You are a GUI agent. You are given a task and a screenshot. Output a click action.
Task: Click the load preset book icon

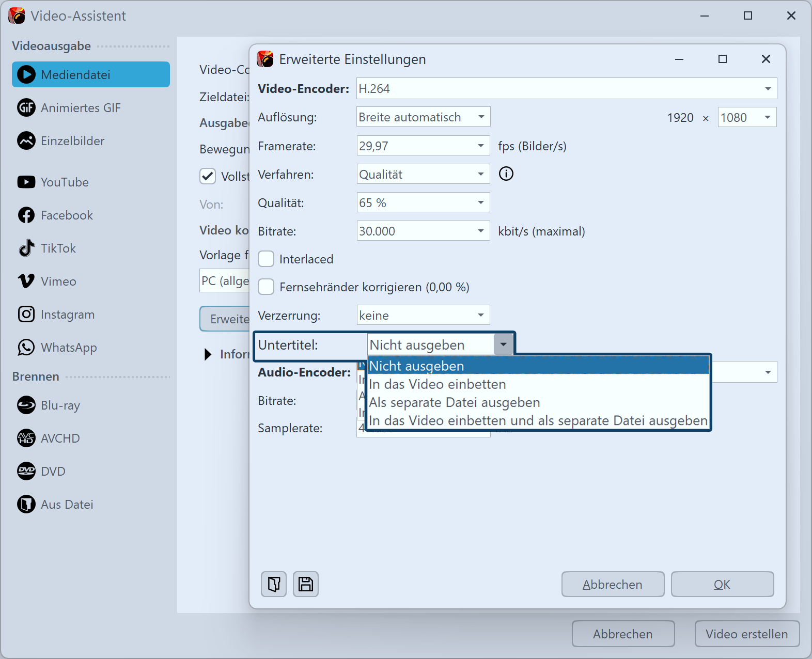point(274,584)
